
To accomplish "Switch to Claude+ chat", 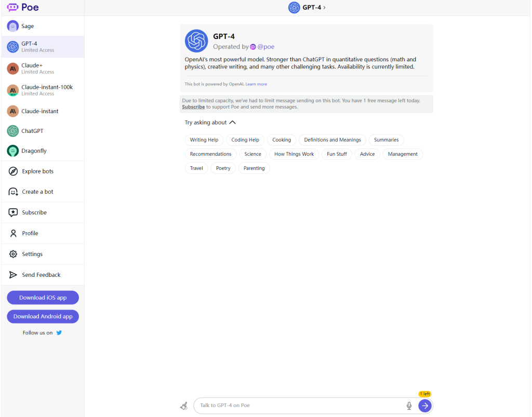I will pyautogui.click(x=43, y=69).
